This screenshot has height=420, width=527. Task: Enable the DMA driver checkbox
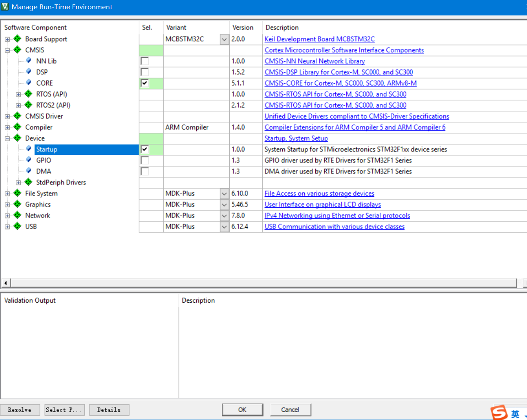click(145, 172)
